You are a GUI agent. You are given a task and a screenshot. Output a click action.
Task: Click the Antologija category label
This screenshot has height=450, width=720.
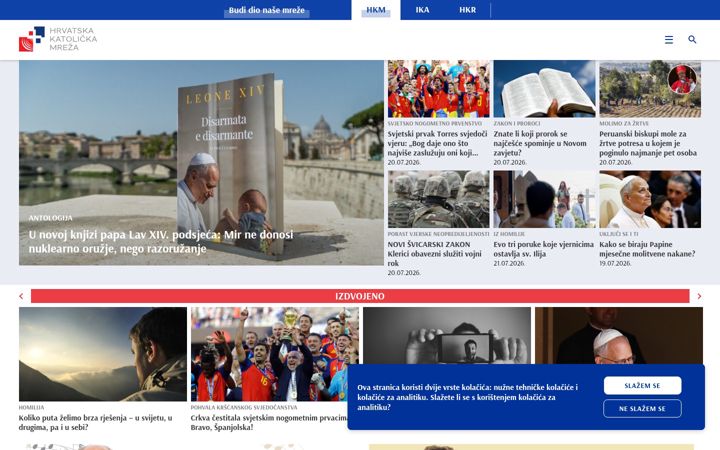tap(51, 218)
